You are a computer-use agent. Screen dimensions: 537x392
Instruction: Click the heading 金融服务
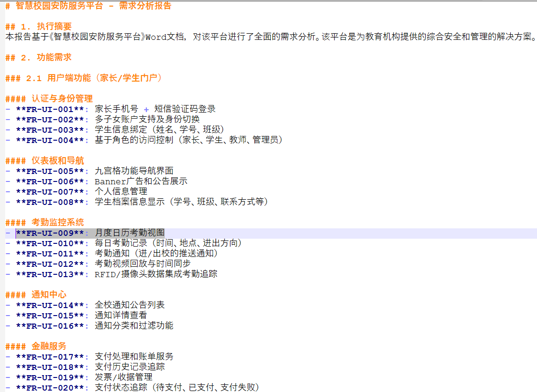[36, 346]
